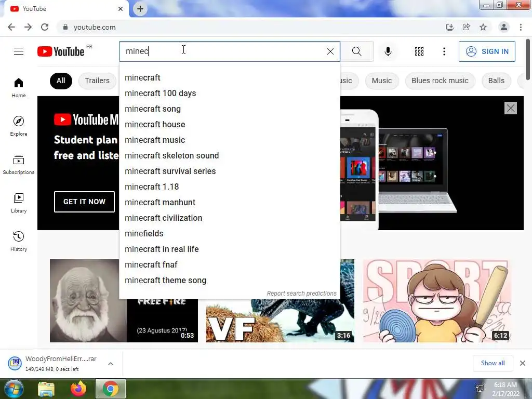This screenshot has height=399, width=532.
Task: Select the Music filter chip
Action: (x=382, y=81)
